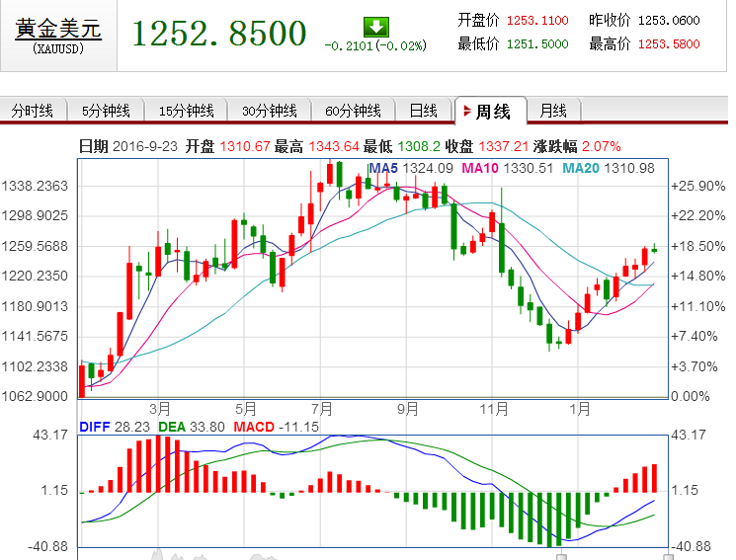Open the 黄金美元 title link
This screenshot has width=736, height=560.
(x=58, y=29)
